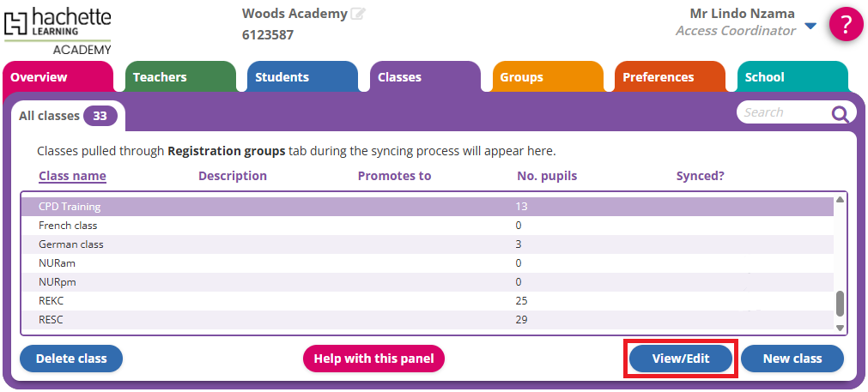The width and height of the screenshot is (868, 392).
Task: Click inside the Search field
Action: [781, 112]
